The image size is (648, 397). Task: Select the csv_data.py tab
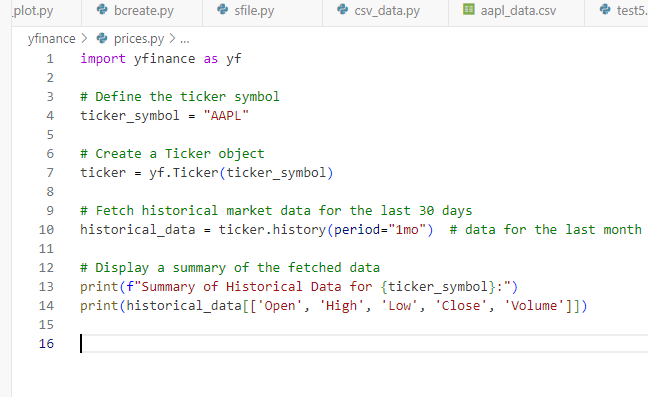(x=385, y=11)
